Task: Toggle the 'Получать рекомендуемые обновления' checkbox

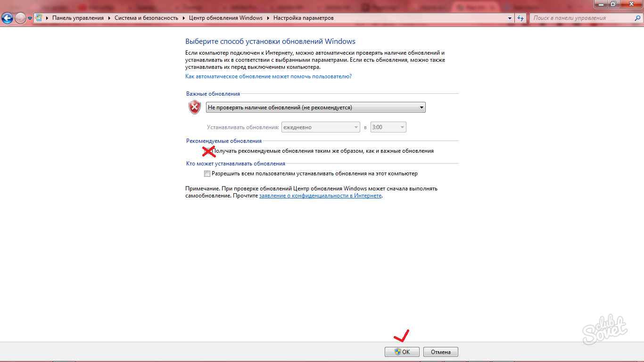Action: tap(207, 151)
